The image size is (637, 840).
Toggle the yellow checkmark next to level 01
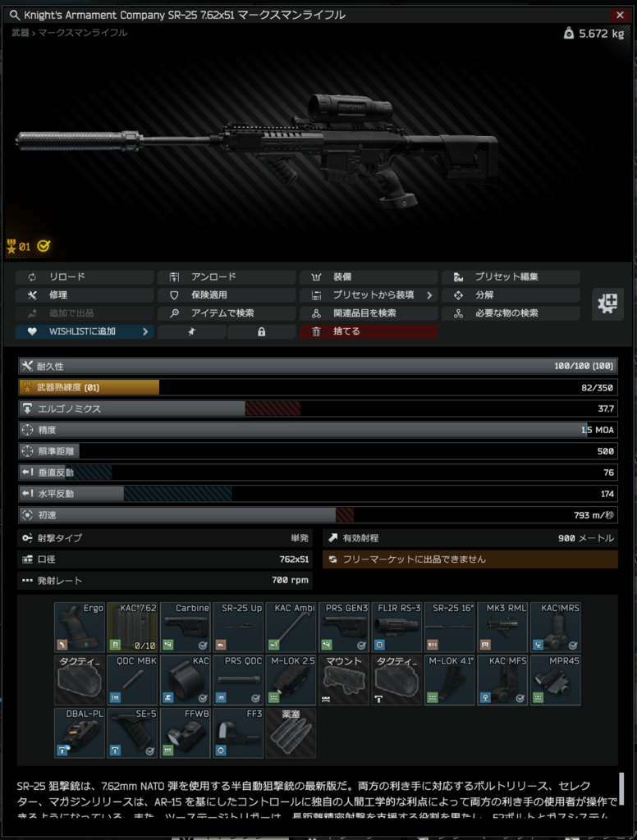click(44, 246)
